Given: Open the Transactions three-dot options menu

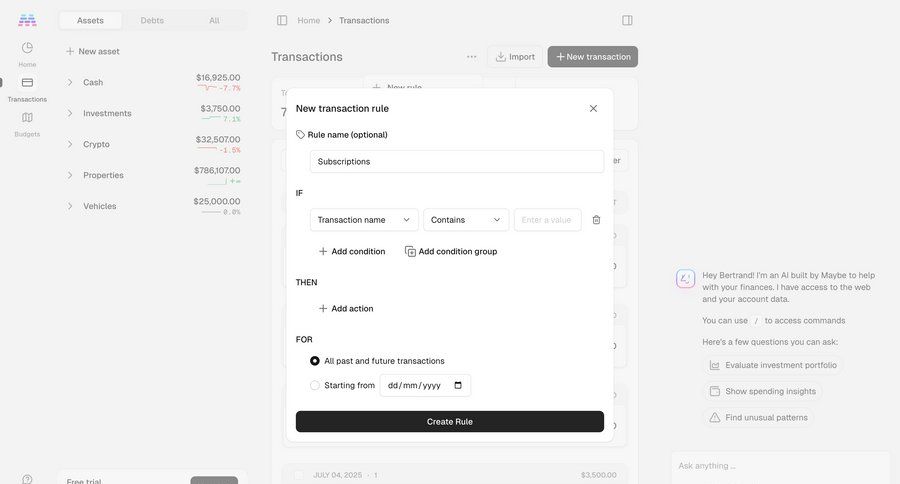Looking at the screenshot, I should (471, 57).
